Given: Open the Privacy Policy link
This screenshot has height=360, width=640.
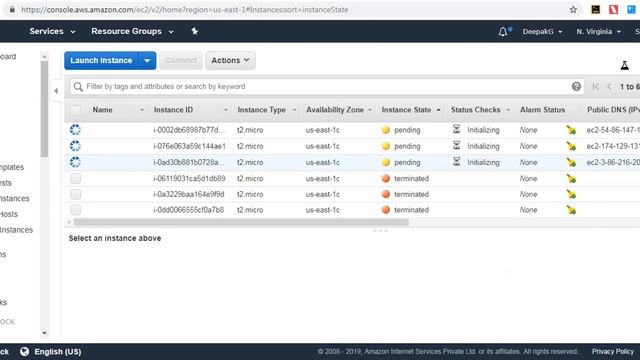Looking at the screenshot, I should click(613, 351).
